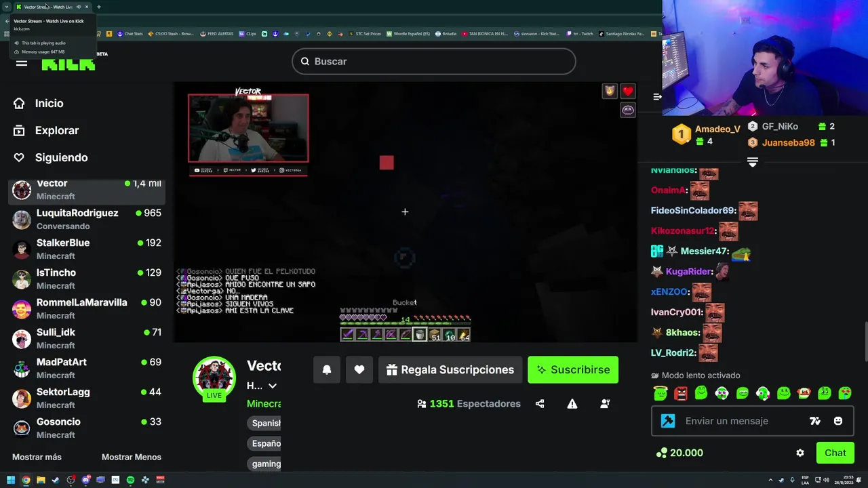868x488 pixels.
Task: Open the Chat Stats bookmark
Action: [130, 33]
